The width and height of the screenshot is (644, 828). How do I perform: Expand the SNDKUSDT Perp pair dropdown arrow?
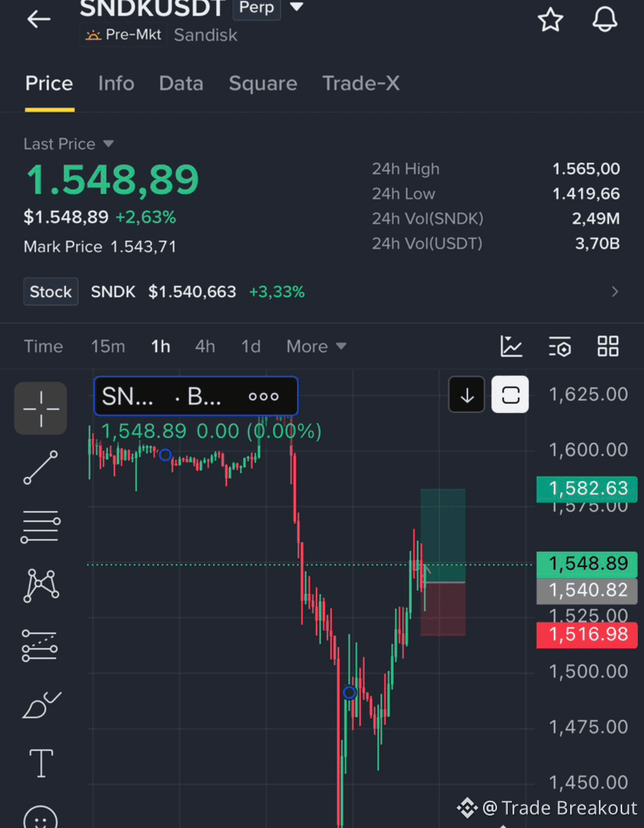point(296,7)
